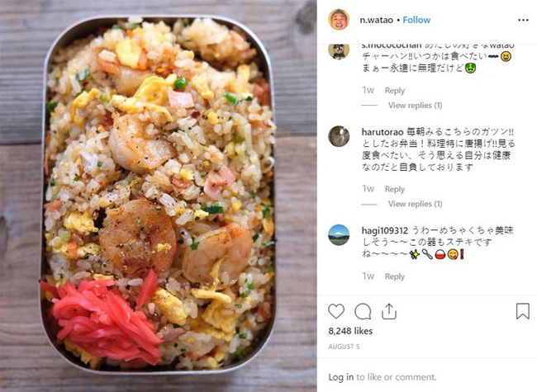537x392 pixels.
Task: Open the Log in link
Action: click(x=340, y=377)
